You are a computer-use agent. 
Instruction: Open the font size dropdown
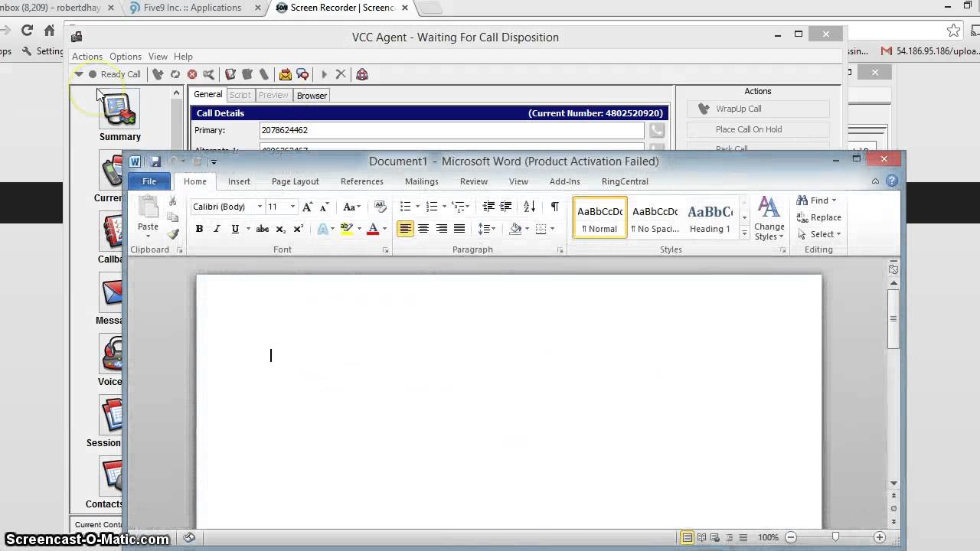292,207
